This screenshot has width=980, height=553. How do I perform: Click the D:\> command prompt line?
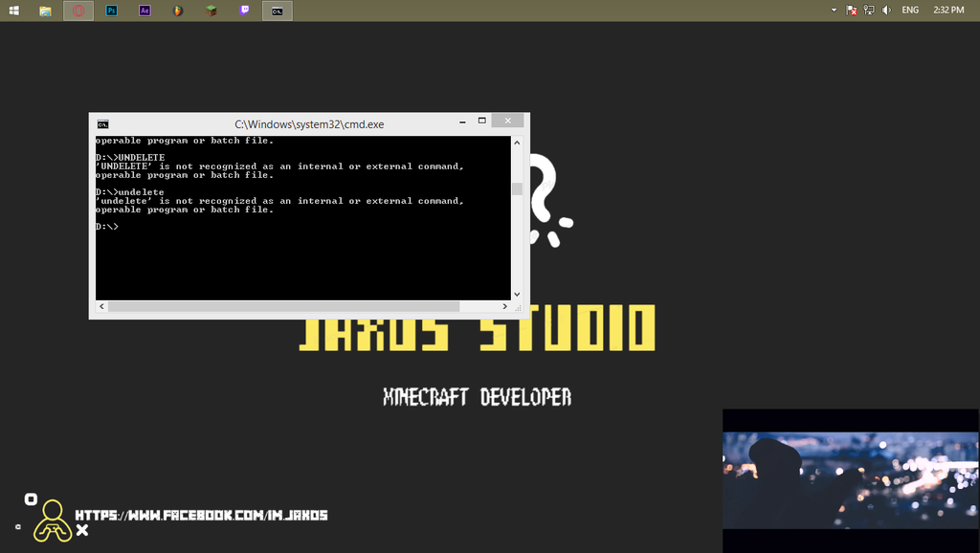click(x=107, y=227)
